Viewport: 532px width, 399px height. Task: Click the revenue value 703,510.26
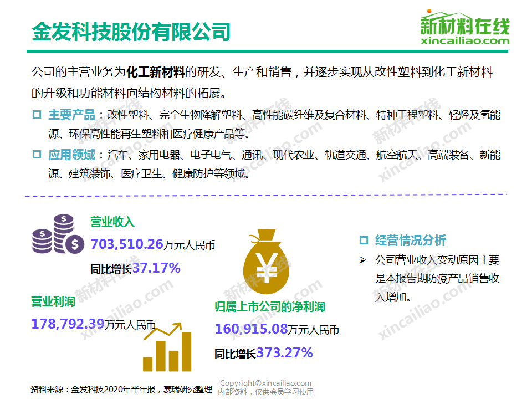127,244
